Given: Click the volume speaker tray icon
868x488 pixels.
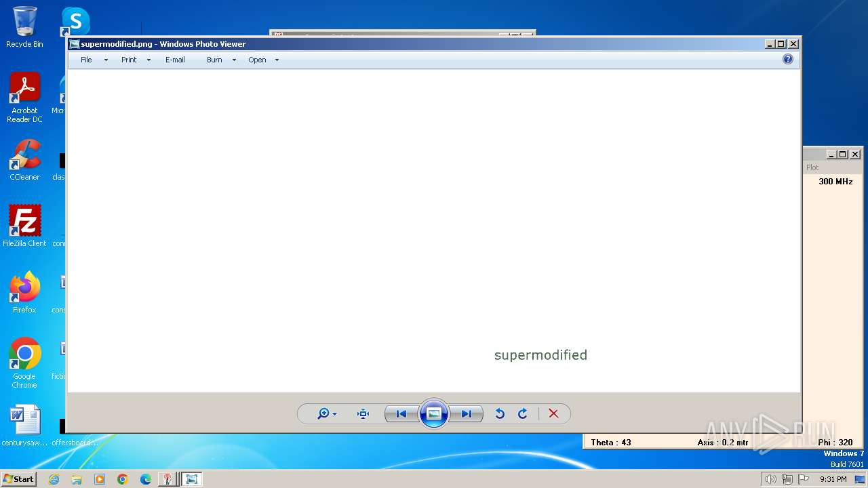Looking at the screenshot, I should pyautogui.click(x=770, y=479).
